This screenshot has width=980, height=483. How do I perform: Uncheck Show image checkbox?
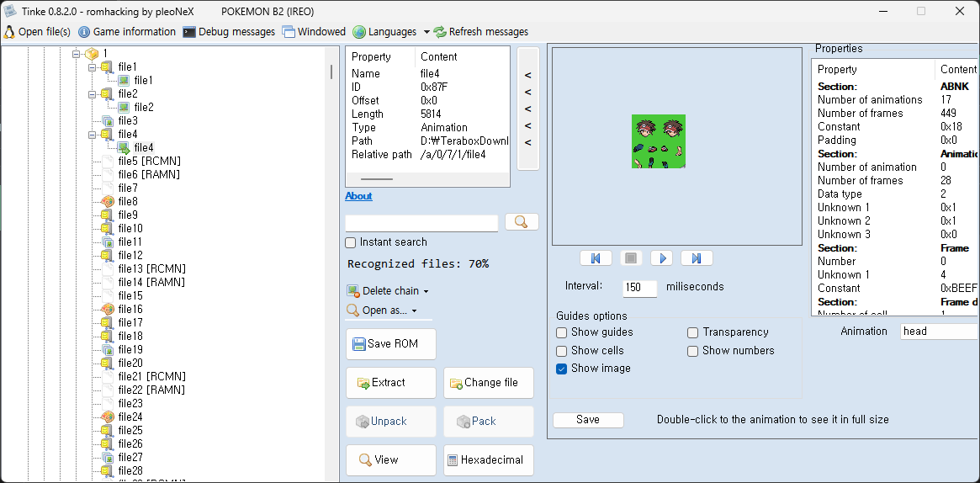[562, 369]
